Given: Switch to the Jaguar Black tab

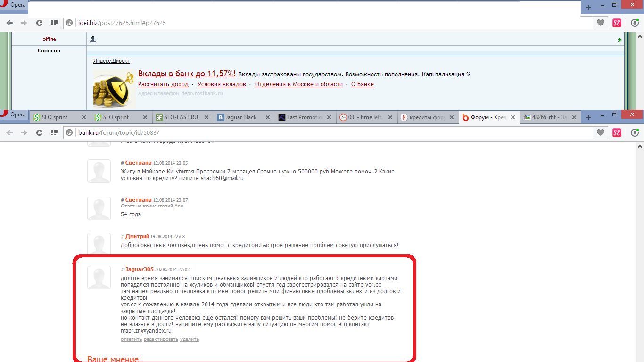Looking at the screenshot, I should tap(244, 117).
